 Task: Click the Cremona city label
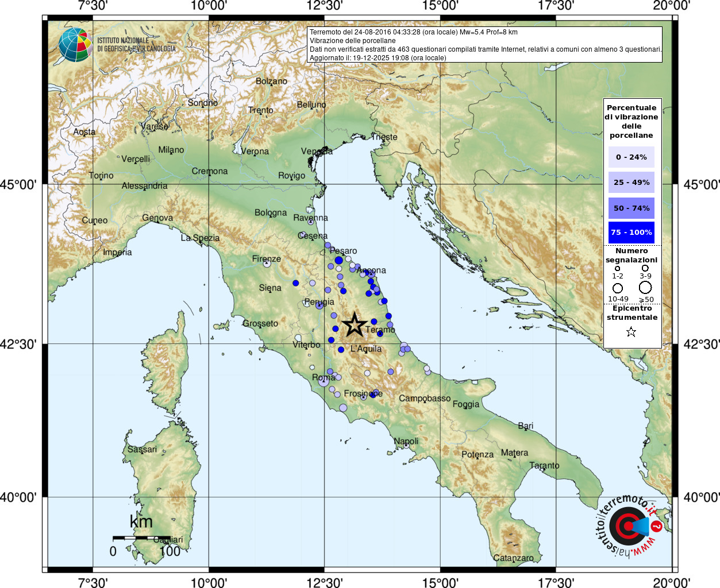tap(210, 171)
